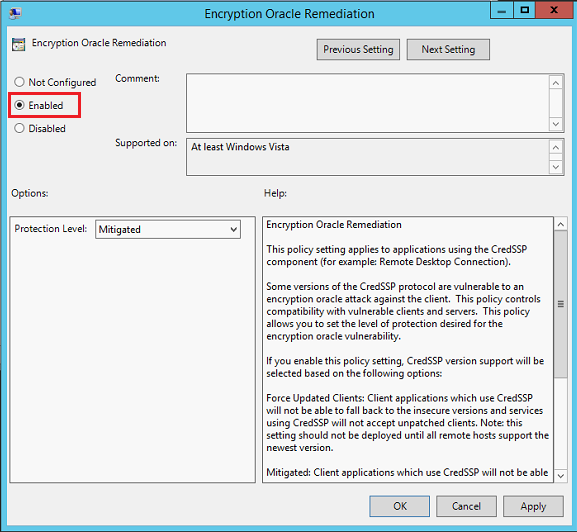Click the Supported on scroll up arrow
Screen dimensions: 577x532
pos(556,148)
